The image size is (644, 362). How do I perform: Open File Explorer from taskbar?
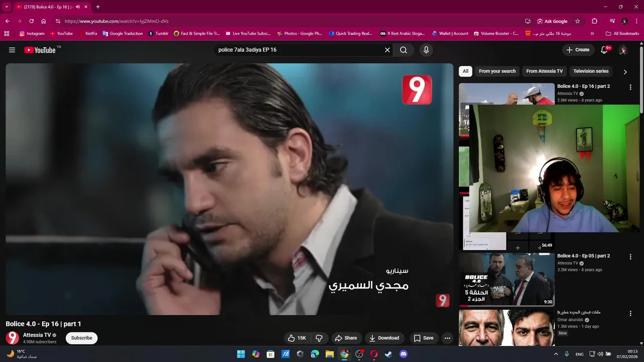(330, 354)
